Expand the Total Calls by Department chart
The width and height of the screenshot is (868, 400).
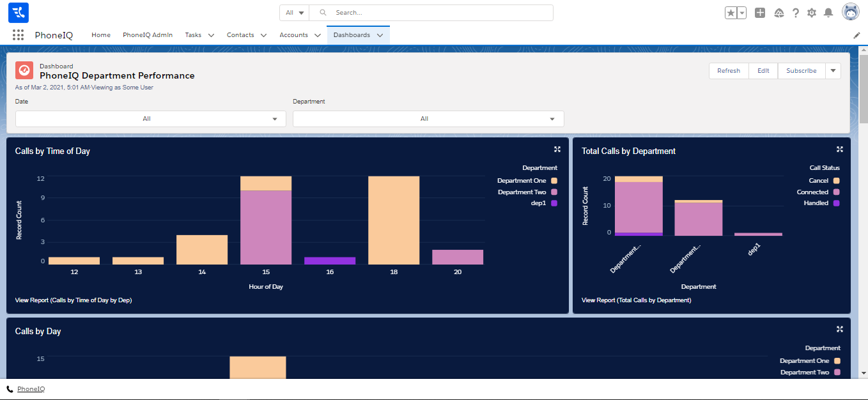click(840, 150)
